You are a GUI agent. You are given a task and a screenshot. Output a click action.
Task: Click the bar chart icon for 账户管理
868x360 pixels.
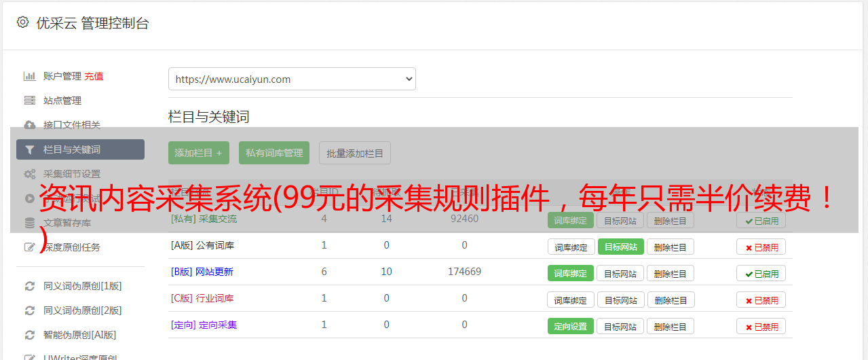pyautogui.click(x=30, y=76)
